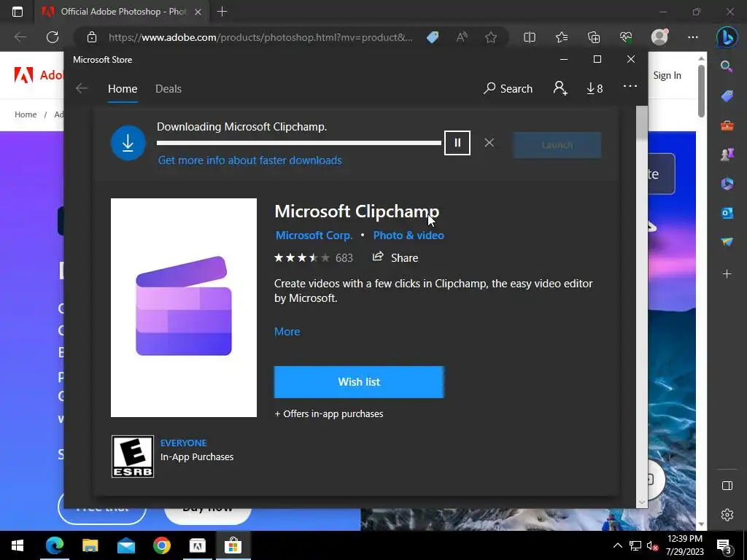Screen dimensions: 747x560
Task: Click the muted volume tray icon
Action: click(x=652, y=545)
